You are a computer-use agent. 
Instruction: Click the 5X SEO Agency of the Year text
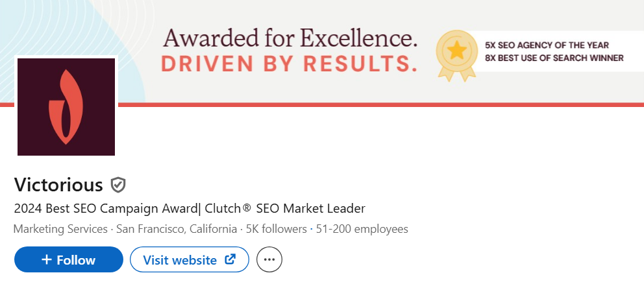547,45
